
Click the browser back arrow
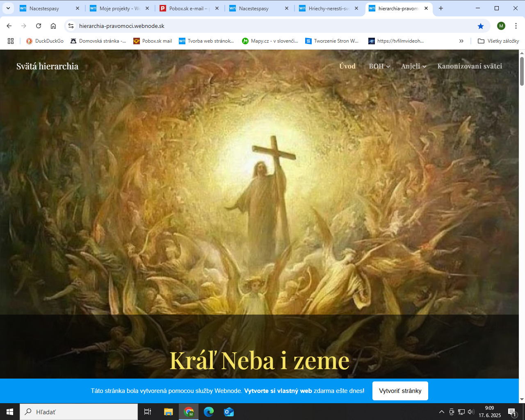tap(9, 26)
